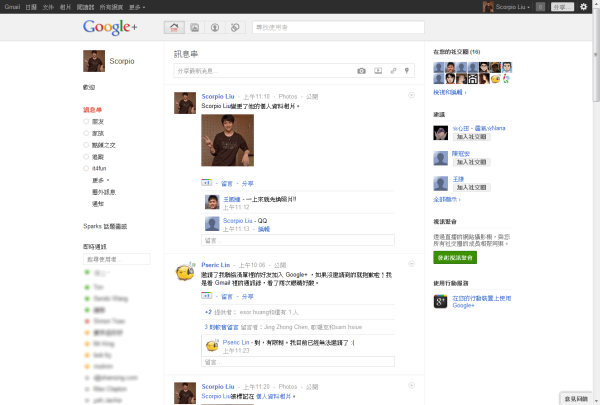Select the fourth circle radio filter
The image size is (600, 405).
click(86, 157)
